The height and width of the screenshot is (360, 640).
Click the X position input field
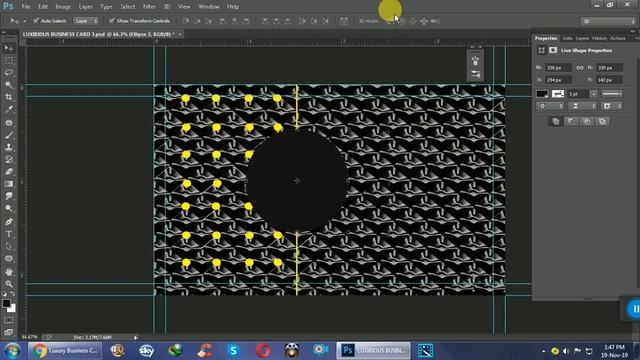(558, 80)
